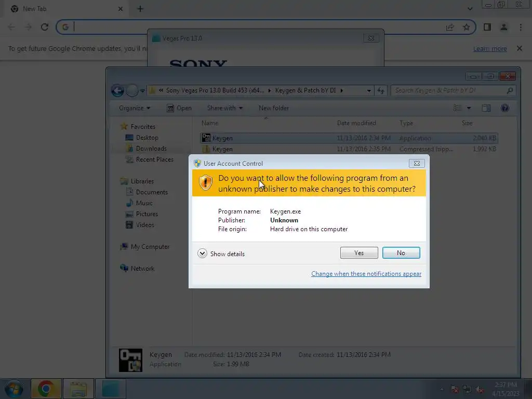Share this page icon in Chrome

(x=450, y=27)
